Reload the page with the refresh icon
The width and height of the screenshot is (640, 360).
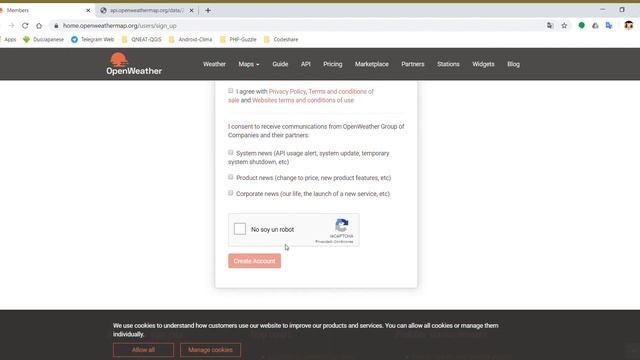point(25,26)
